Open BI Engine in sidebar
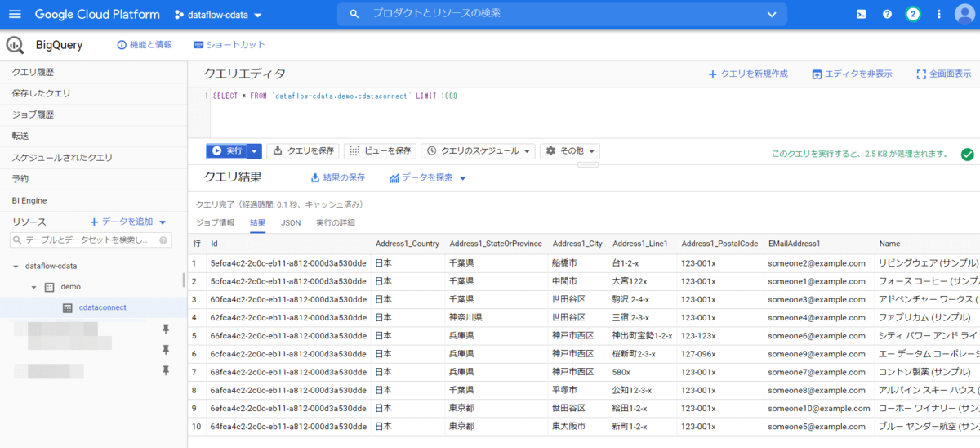The image size is (980, 448). click(x=93, y=200)
